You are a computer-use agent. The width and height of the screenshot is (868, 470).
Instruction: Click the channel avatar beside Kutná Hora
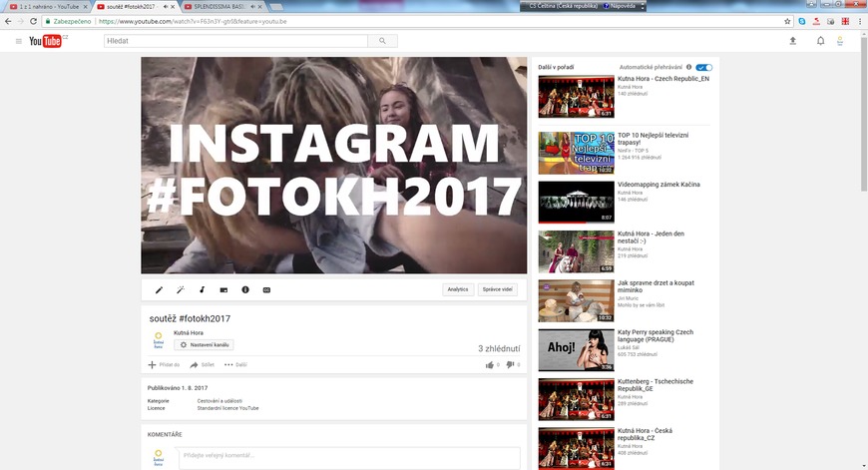click(159, 340)
